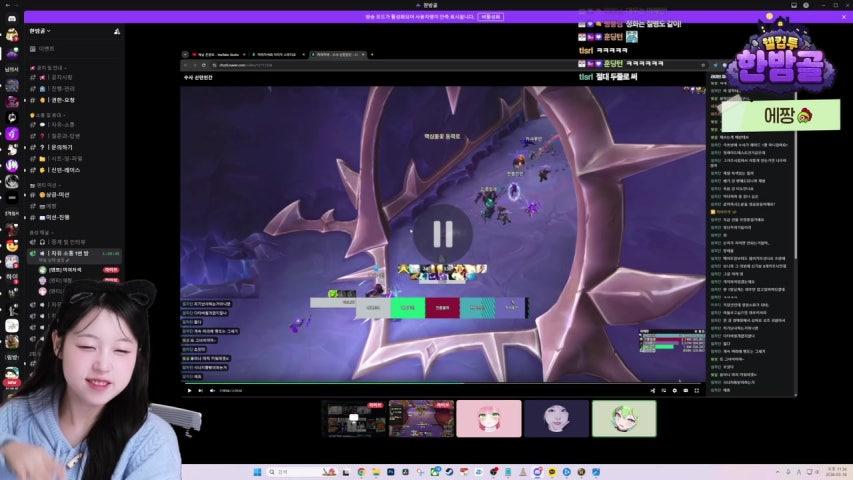Collapse the 멘티 미션 category
The width and height of the screenshot is (853, 480).
[42, 185]
